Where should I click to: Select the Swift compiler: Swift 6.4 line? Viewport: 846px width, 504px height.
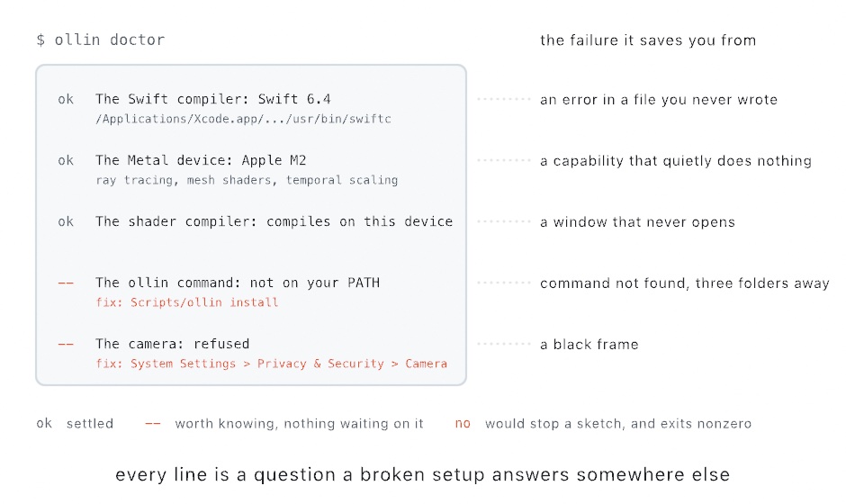(213, 99)
